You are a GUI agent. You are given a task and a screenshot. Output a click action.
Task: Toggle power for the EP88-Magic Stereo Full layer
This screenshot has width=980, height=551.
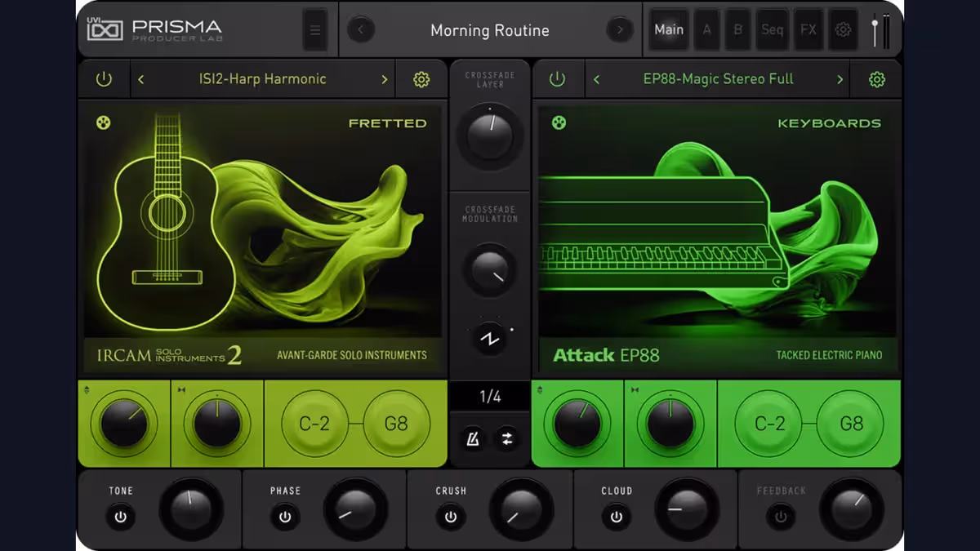pyautogui.click(x=557, y=79)
